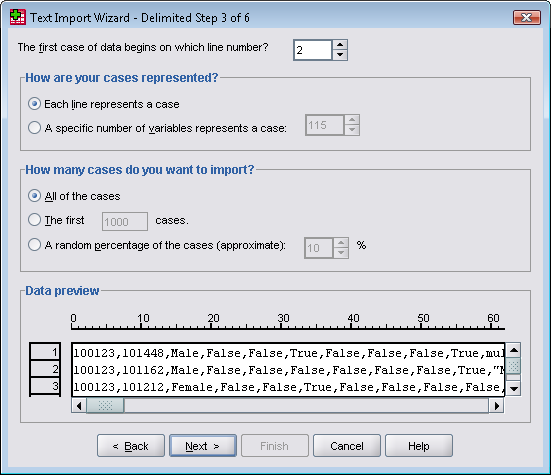Screen dimensions: 551x475
Task: Select 'A specific number of variables' option
Action: pos(34,128)
